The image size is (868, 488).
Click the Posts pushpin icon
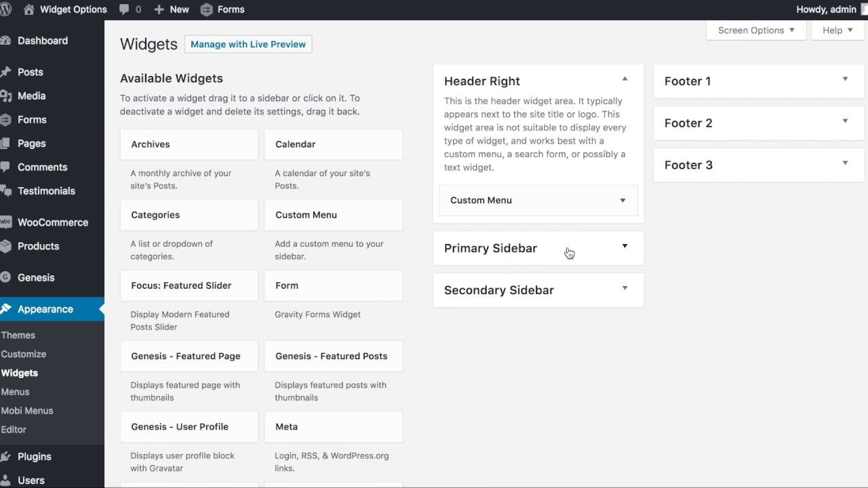pyautogui.click(x=5, y=72)
